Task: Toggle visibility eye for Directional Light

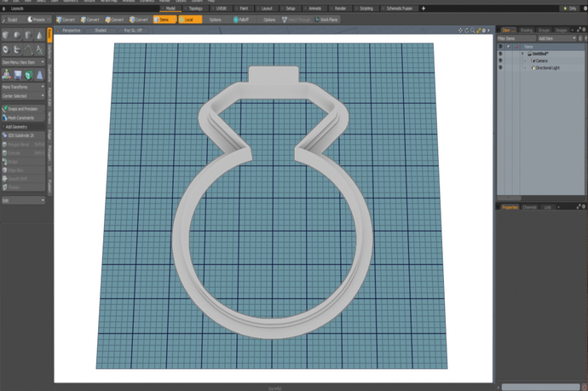Action: tap(500, 67)
